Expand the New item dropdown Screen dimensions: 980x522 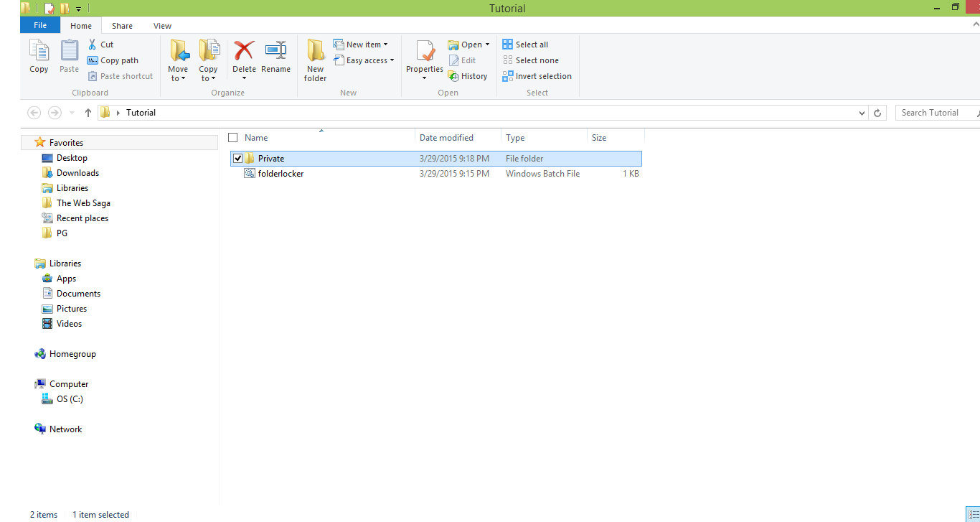tap(386, 44)
